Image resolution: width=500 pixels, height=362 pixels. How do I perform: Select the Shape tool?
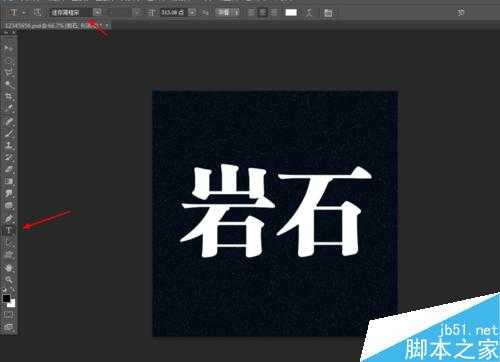pos(9,255)
